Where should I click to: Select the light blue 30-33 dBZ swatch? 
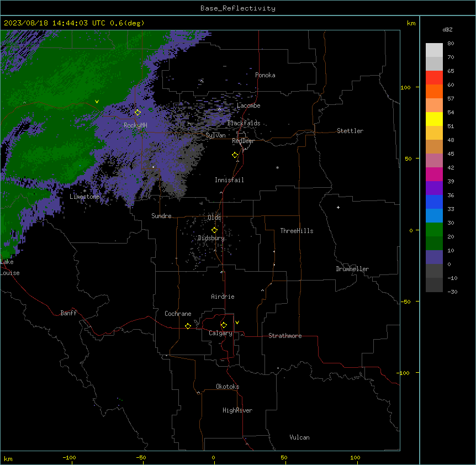434,216
